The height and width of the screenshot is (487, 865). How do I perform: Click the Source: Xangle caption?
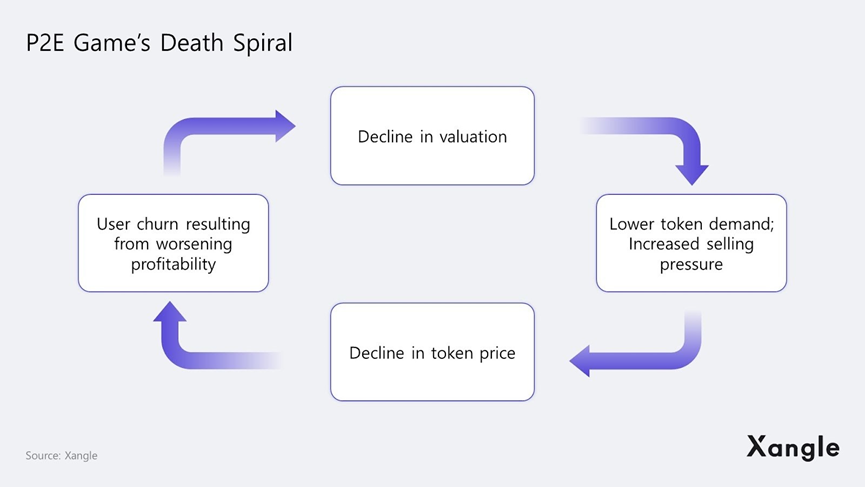coord(61,456)
